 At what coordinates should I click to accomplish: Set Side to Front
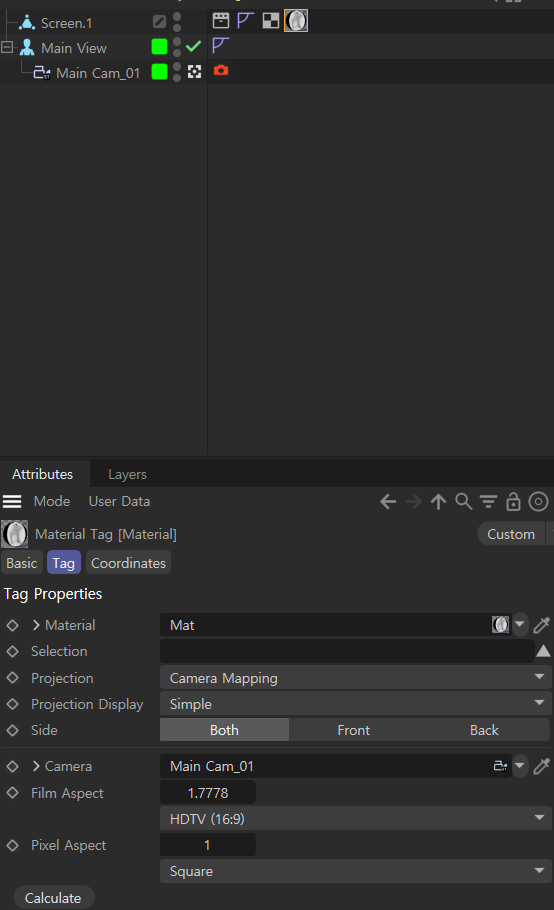(x=353, y=730)
